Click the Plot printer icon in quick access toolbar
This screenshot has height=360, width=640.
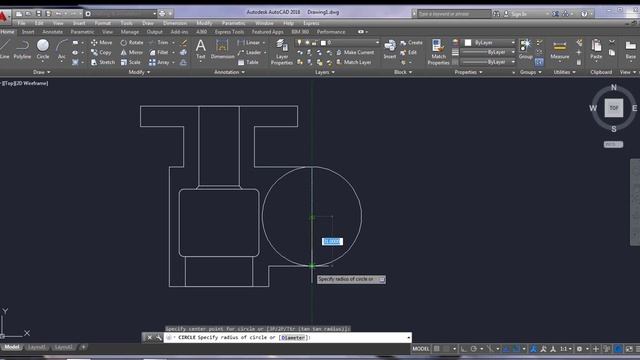coord(162,13)
